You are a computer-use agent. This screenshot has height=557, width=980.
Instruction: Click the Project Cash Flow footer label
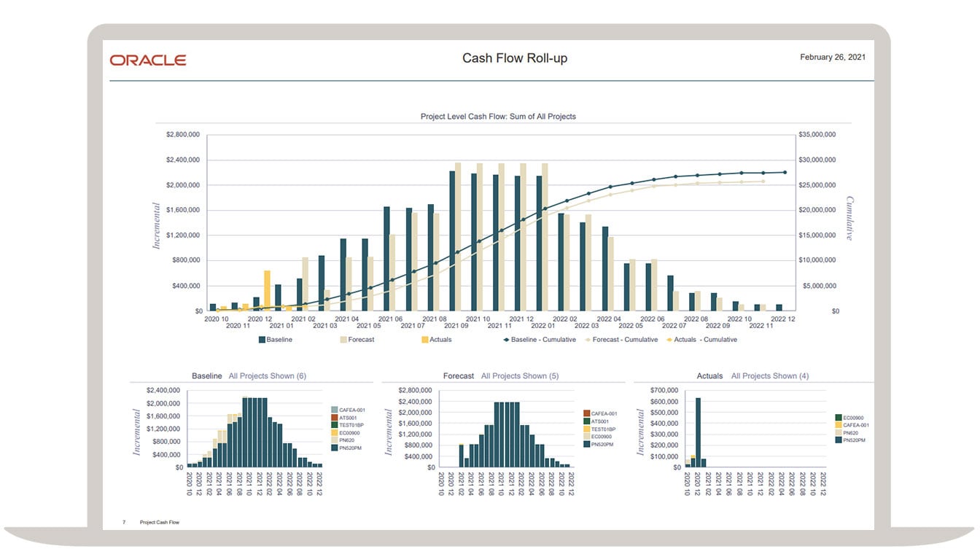160,522
